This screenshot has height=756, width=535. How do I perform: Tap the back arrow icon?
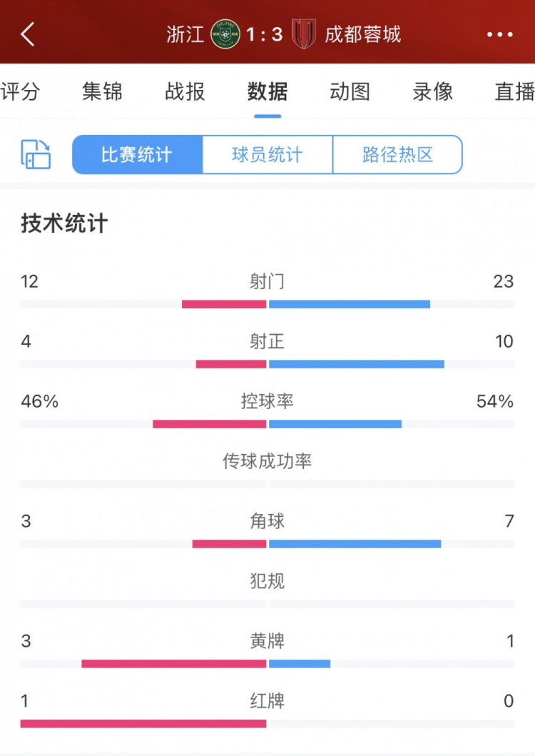[x=28, y=34]
